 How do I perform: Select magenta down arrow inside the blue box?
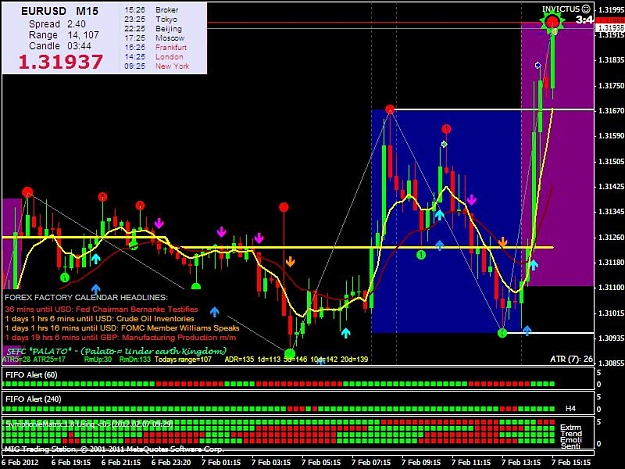(472, 200)
